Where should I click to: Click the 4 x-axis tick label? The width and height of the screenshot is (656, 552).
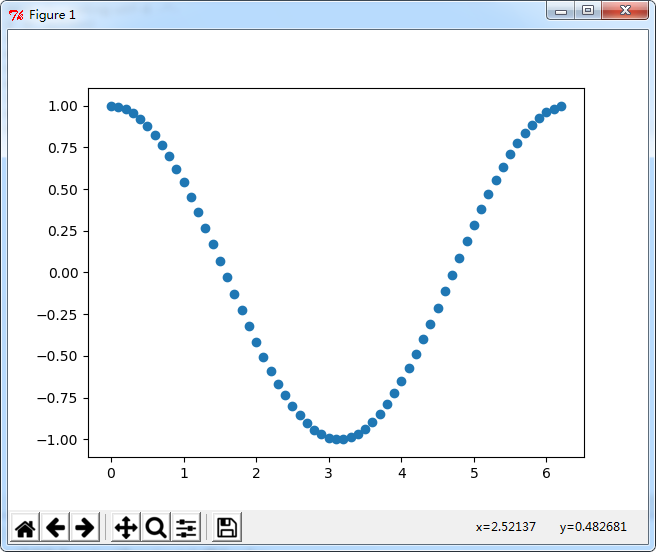[x=402, y=473]
